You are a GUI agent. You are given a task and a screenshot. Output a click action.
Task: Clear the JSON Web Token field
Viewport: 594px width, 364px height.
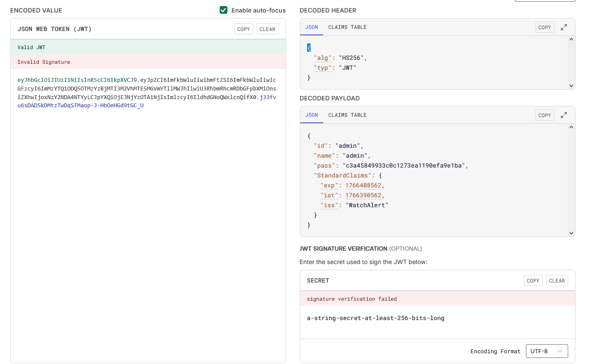[267, 29]
